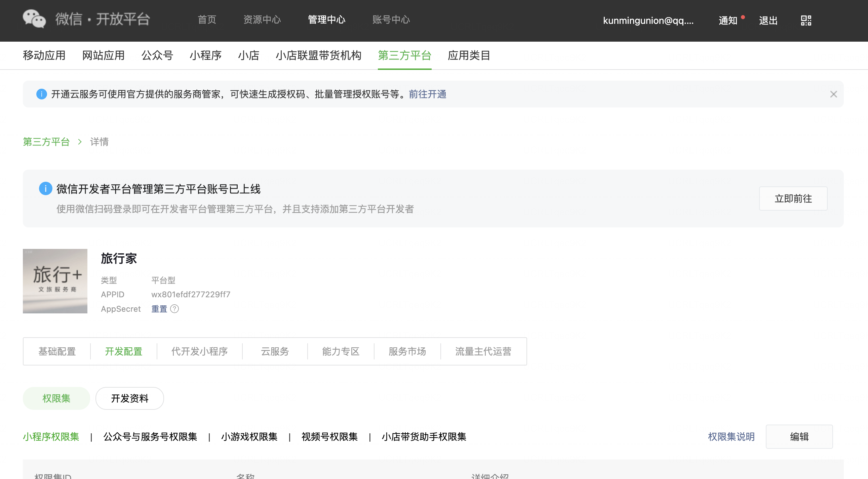
Task: Show 小程序权限集 permissions
Action: point(51,437)
